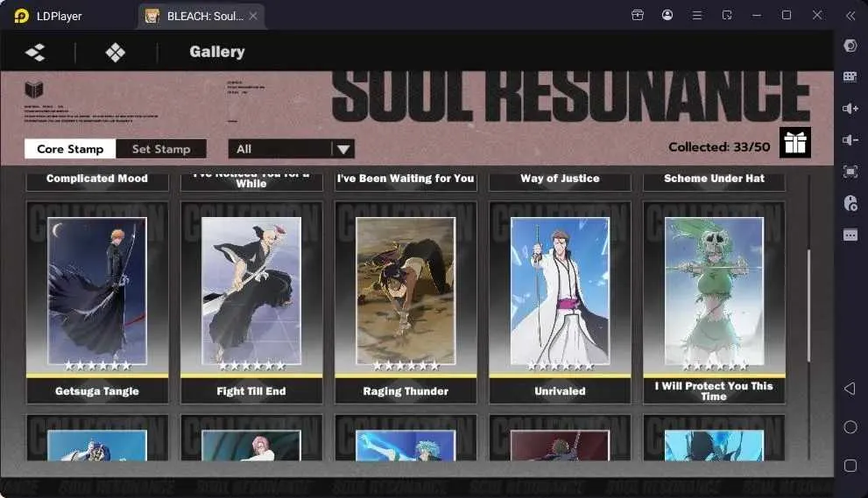868x498 pixels.
Task: Click the gallery vertical scrollbar
Action: click(808, 306)
